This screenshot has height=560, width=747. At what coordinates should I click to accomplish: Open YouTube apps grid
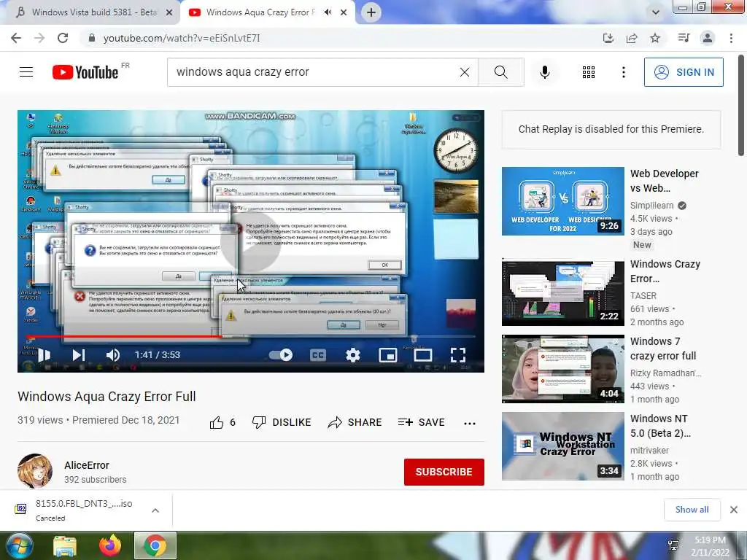589,72
